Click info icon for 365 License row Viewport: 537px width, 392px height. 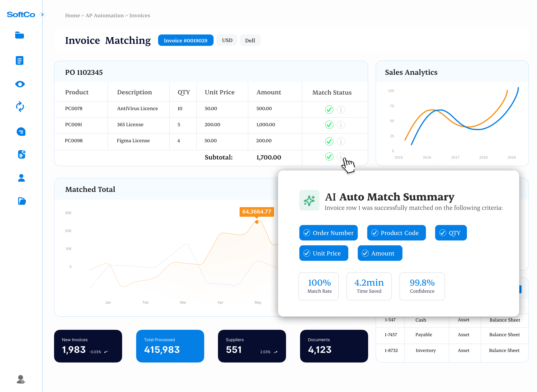point(341,125)
